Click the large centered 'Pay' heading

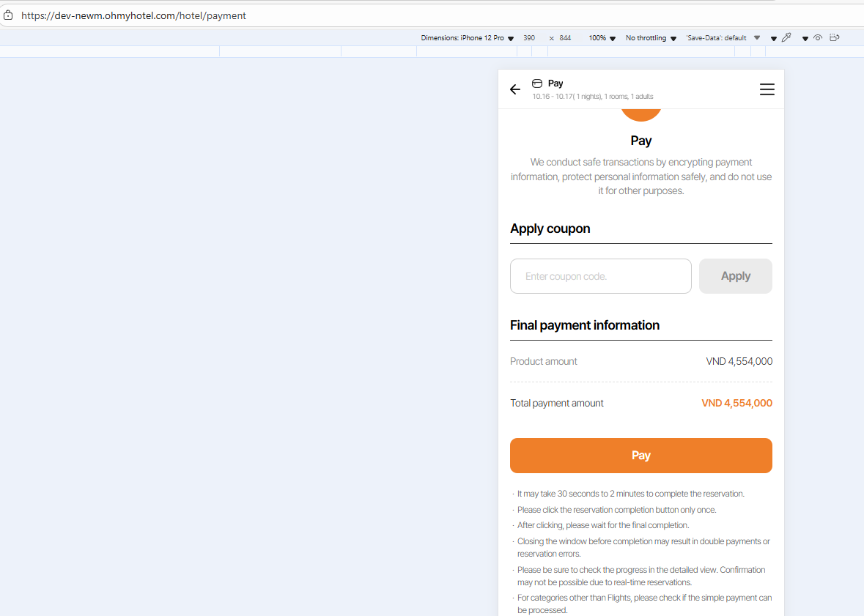(x=640, y=141)
